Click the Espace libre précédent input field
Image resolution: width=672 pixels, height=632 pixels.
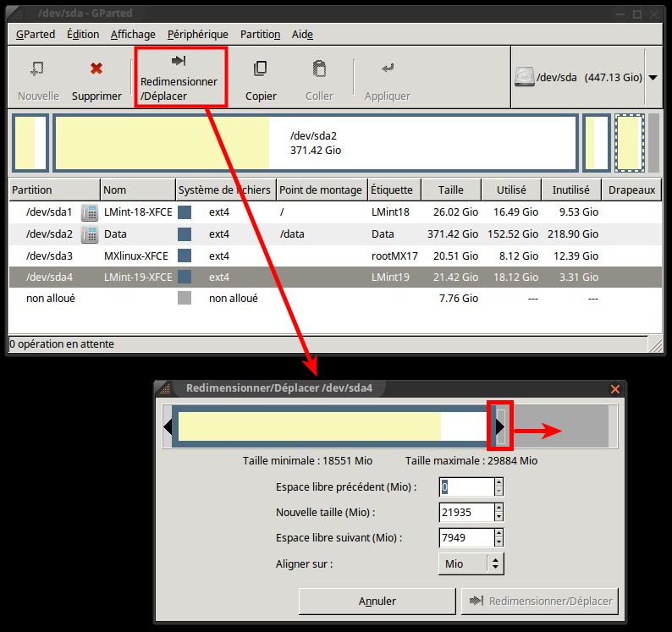466,487
